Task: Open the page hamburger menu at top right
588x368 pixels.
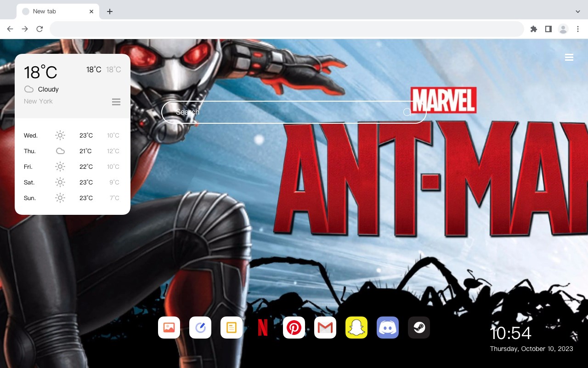Action: 569,57
